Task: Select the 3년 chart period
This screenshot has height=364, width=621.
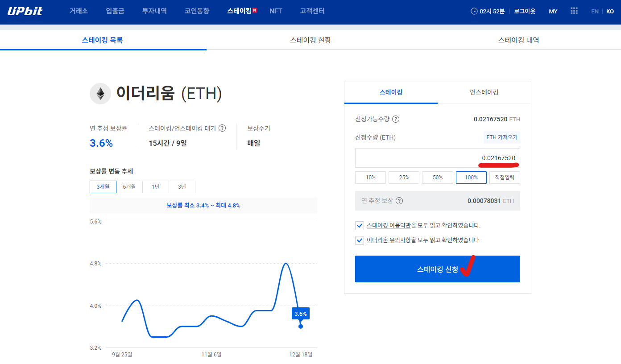Action: 182,187
